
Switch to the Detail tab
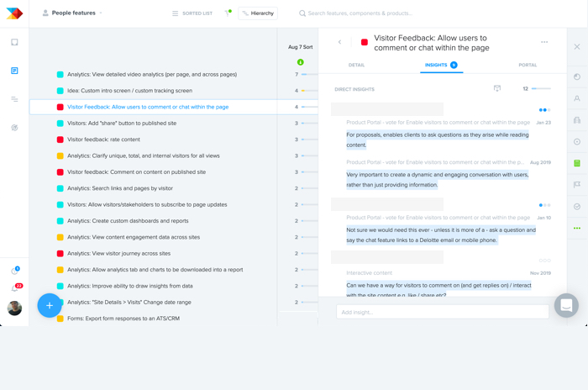point(356,65)
